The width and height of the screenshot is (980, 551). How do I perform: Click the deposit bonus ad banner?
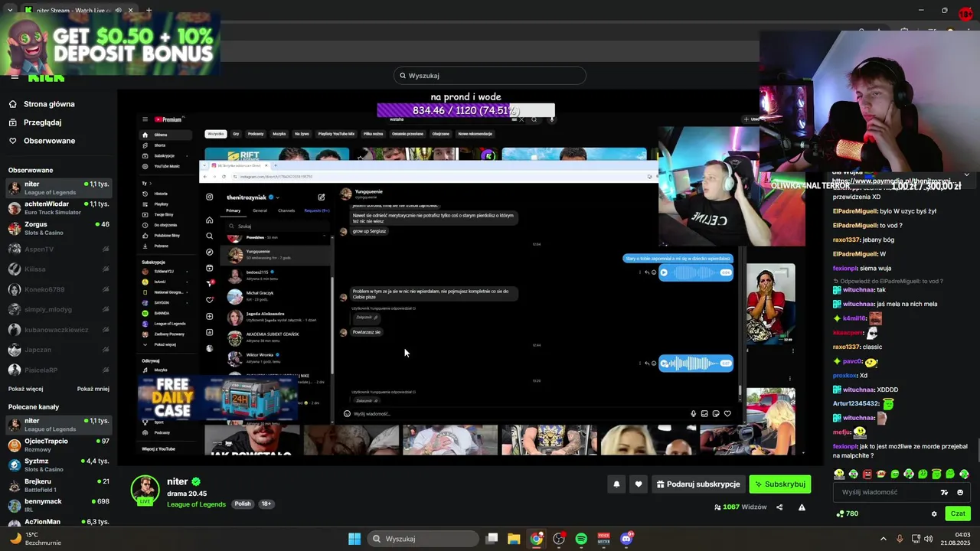[110, 44]
